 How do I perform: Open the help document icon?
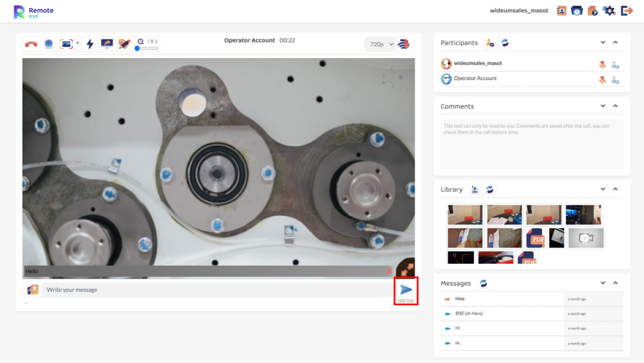(x=592, y=11)
